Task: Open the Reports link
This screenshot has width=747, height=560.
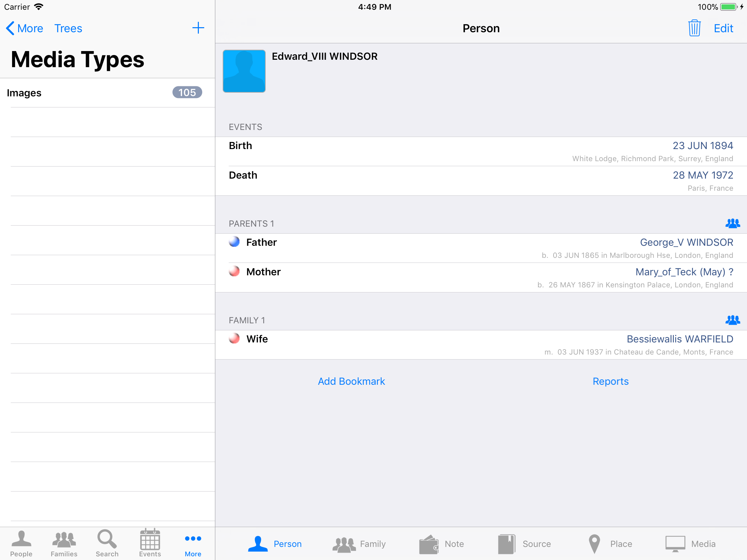Action: tap(610, 381)
